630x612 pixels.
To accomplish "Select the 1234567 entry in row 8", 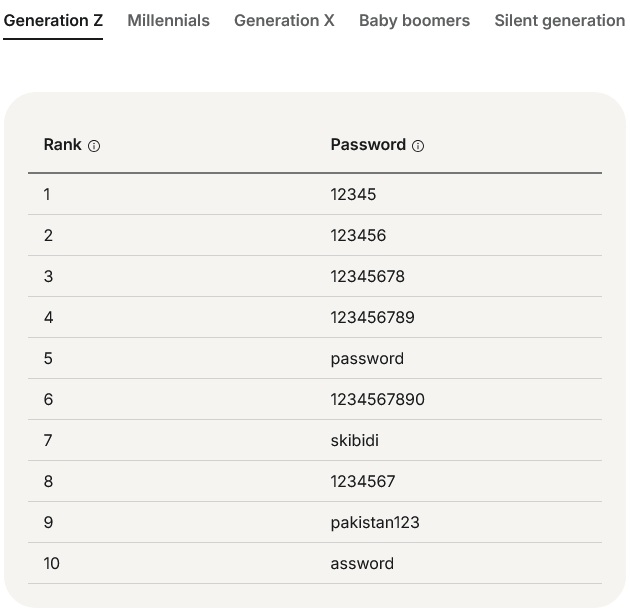I will coord(362,481).
